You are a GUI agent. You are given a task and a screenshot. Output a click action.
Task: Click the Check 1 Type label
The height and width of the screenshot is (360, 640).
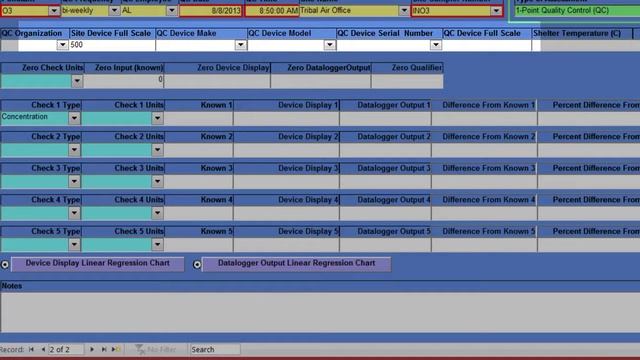[x=56, y=105]
